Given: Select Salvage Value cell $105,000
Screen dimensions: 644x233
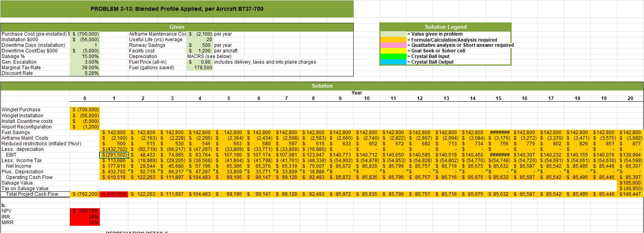Looking at the screenshot, I should pyautogui.click(x=631, y=183).
